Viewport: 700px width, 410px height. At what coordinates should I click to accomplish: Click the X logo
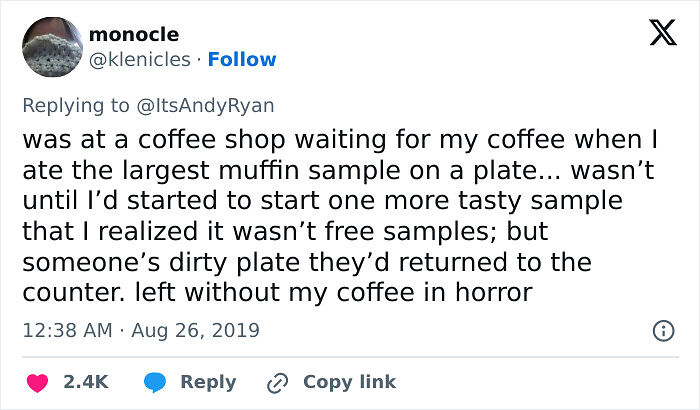coord(656,35)
